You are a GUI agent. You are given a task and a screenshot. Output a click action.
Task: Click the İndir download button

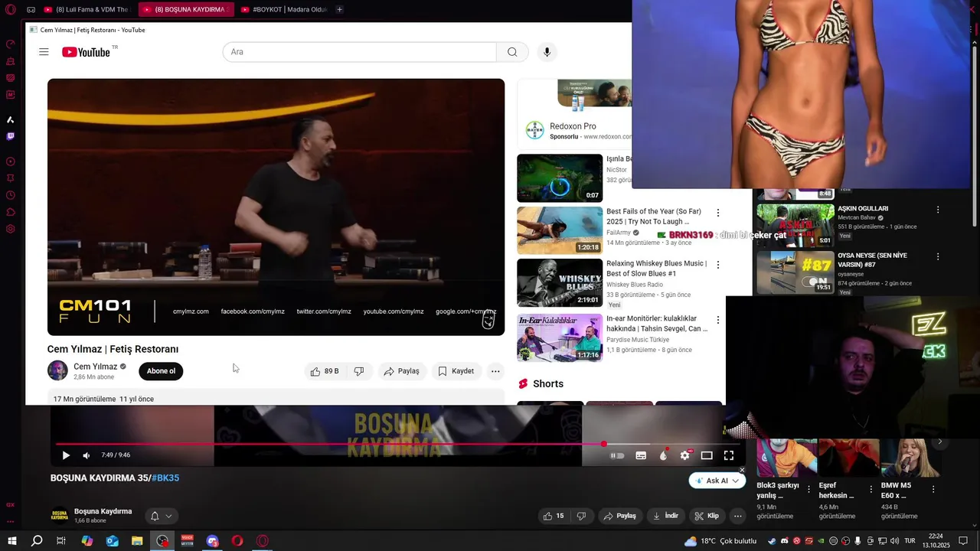(665, 516)
